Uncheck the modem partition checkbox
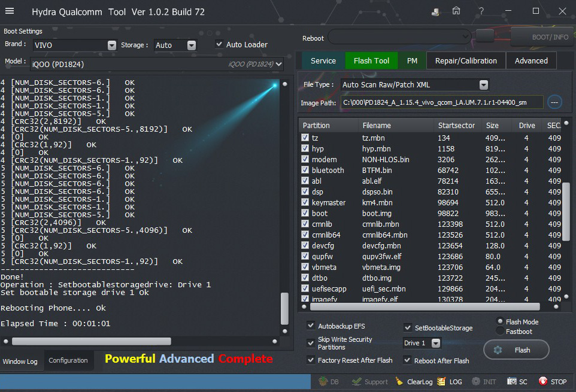This screenshot has height=392, width=576. tap(305, 159)
